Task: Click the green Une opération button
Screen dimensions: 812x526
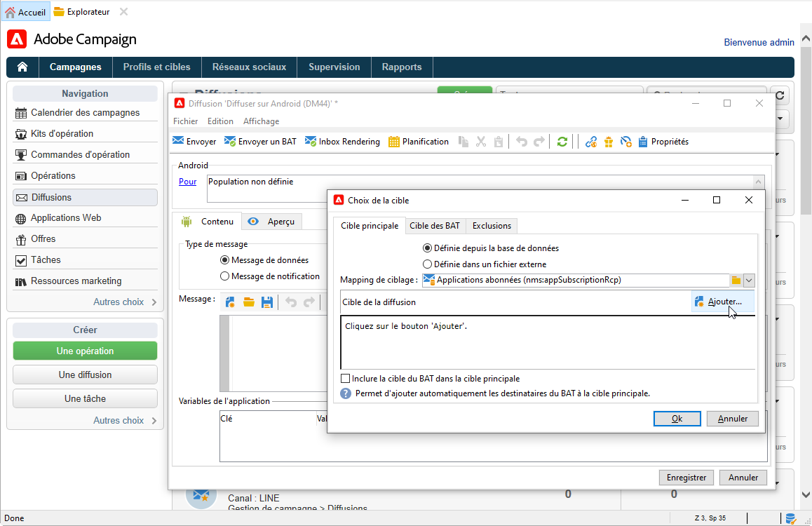Action: pyautogui.click(x=85, y=351)
